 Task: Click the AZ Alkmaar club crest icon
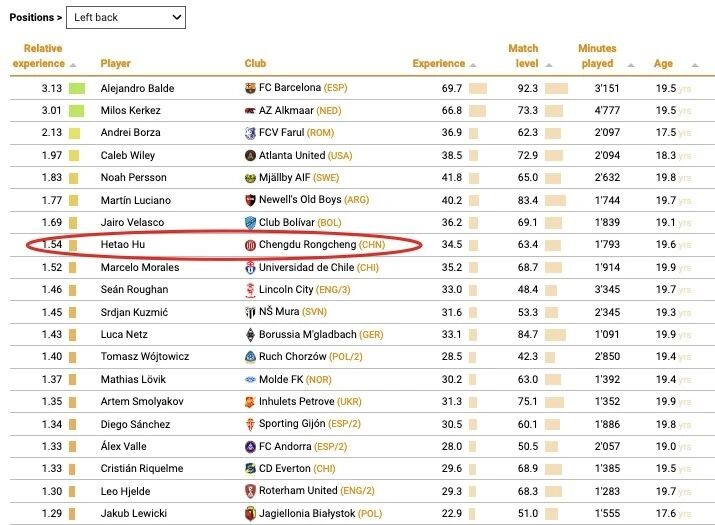point(250,111)
